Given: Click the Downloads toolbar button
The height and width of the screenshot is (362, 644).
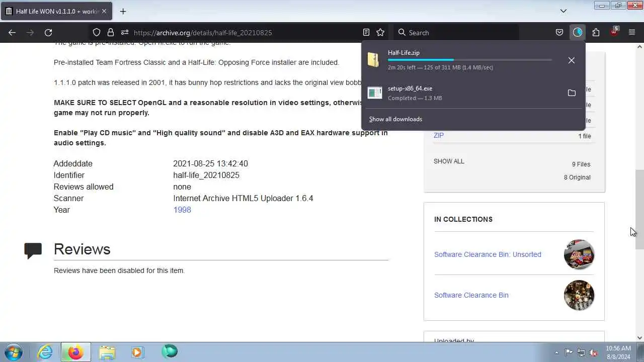Looking at the screenshot, I should tap(578, 32).
